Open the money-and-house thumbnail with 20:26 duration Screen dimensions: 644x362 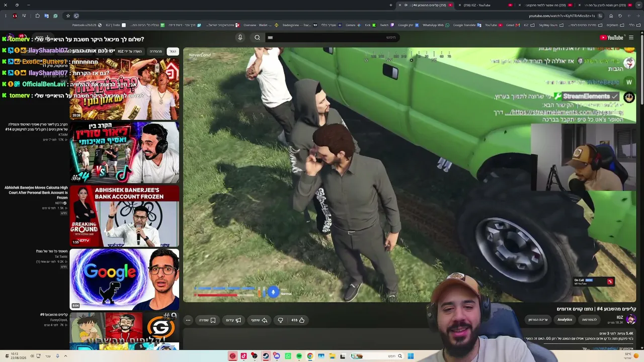[x=124, y=88]
